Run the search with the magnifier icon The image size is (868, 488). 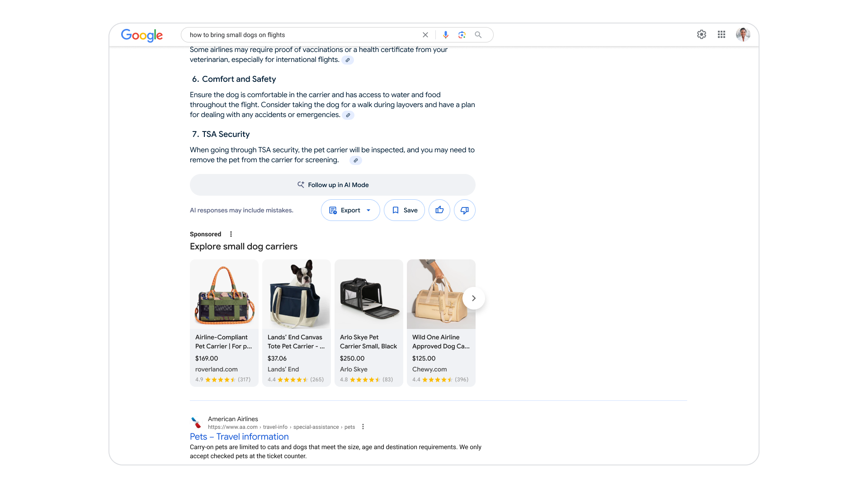pos(478,35)
